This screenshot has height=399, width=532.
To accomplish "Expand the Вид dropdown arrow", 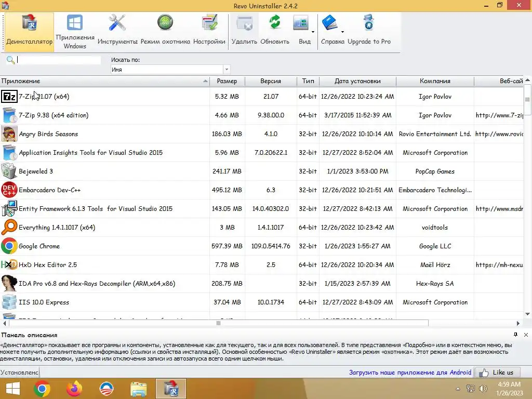I will [x=313, y=32].
